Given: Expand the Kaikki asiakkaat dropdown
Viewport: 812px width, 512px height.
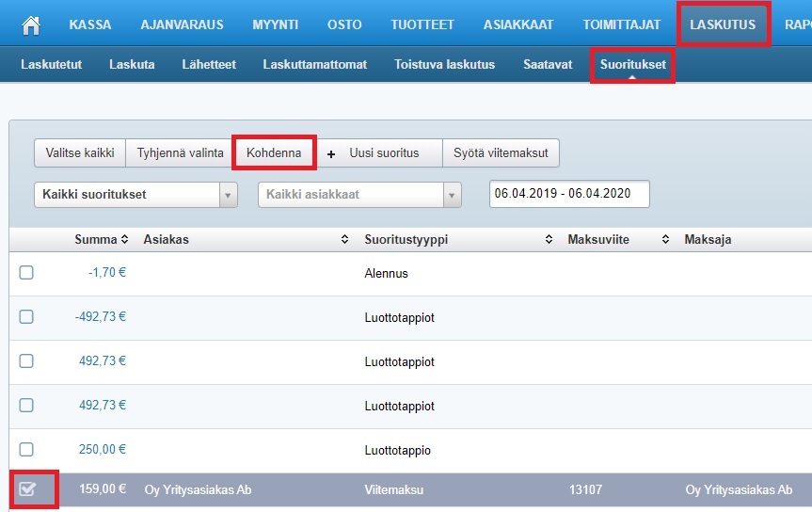Looking at the screenshot, I should click(359, 195).
